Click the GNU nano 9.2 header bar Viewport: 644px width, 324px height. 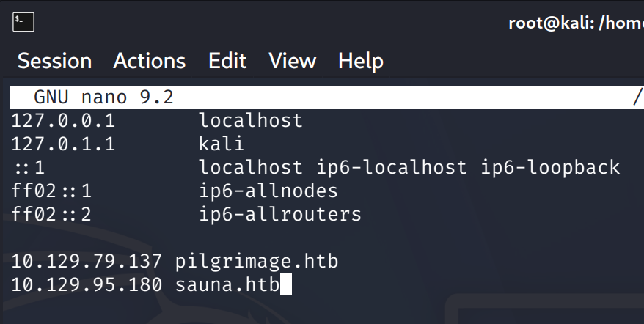click(x=327, y=97)
